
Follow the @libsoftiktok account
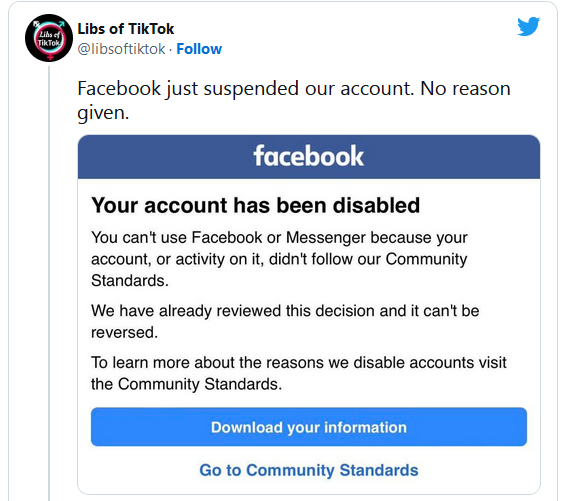point(199,49)
